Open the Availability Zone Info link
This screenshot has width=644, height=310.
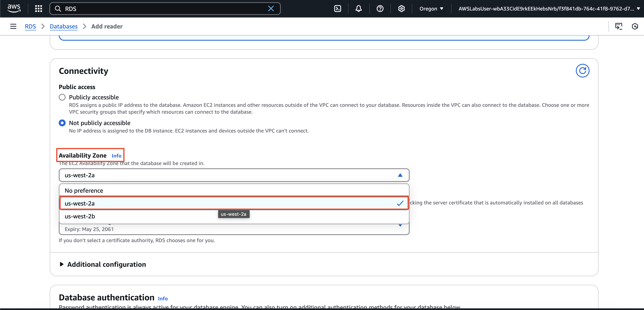(x=116, y=156)
